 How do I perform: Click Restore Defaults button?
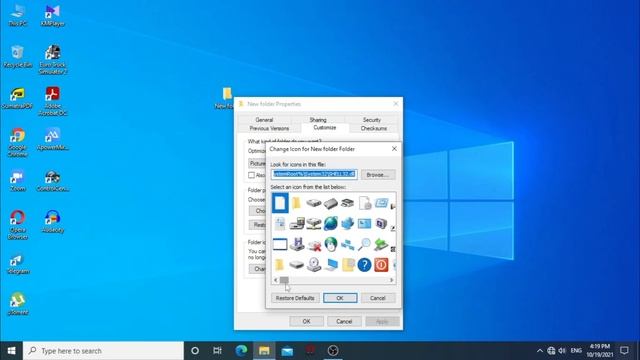click(295, 298)
